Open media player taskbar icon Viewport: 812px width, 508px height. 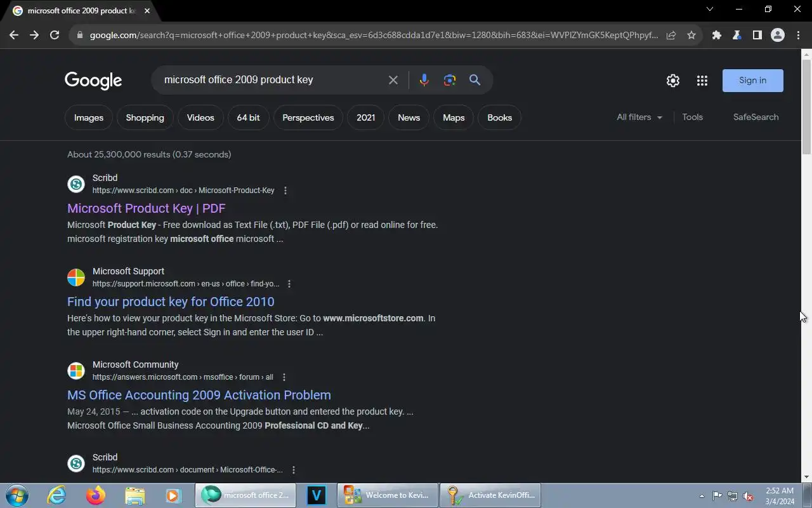click(x=173, y=495)
